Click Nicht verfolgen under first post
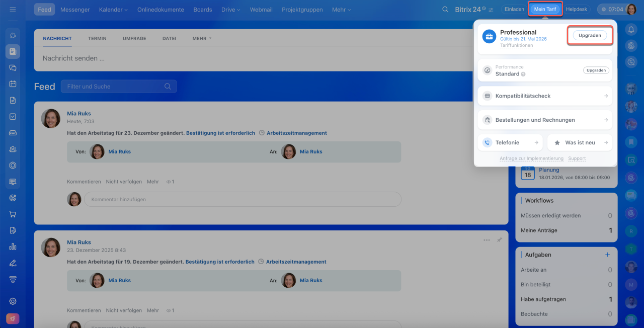Screen dimensions: 644x328 point(124,182)
